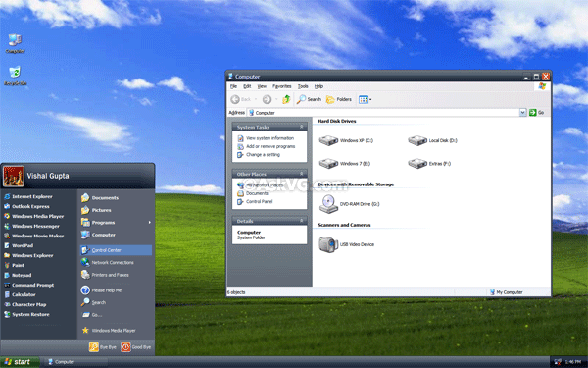Open Windows Messenger from Start menu
The height and width of the screenshot is (368, 588).
click(x=31, y=226)
